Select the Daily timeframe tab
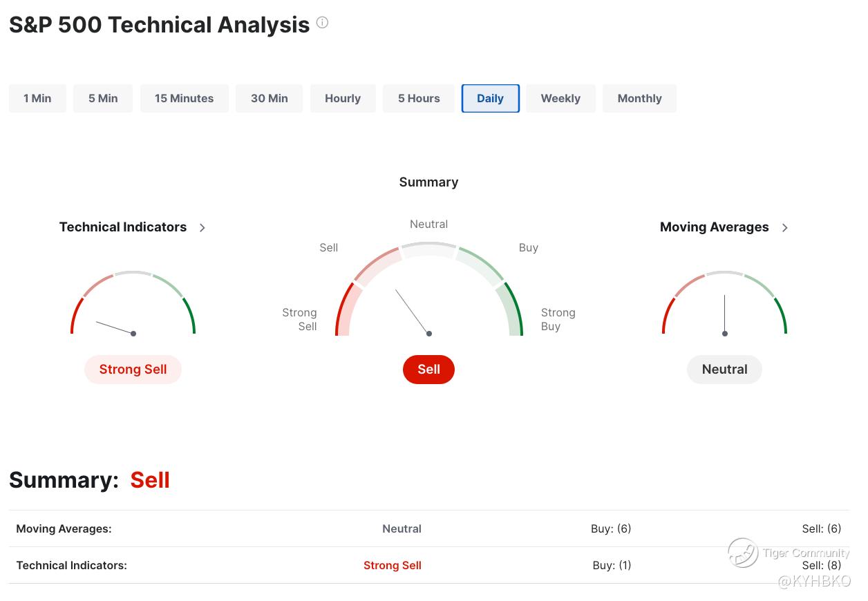868x601 pixels. pos(490,98)
